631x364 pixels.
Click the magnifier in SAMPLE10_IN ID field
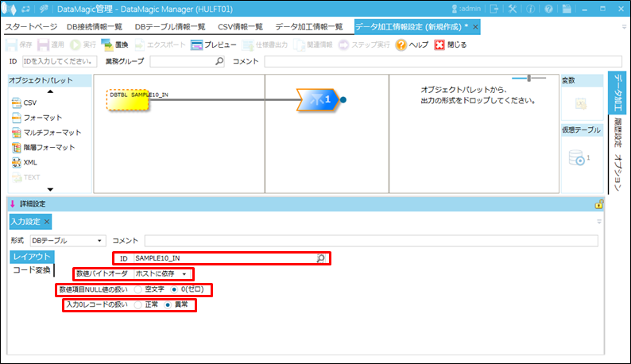coord(321,258)
